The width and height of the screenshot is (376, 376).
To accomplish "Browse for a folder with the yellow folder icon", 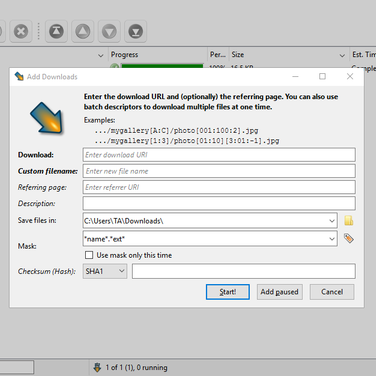I will pos(348,221).
